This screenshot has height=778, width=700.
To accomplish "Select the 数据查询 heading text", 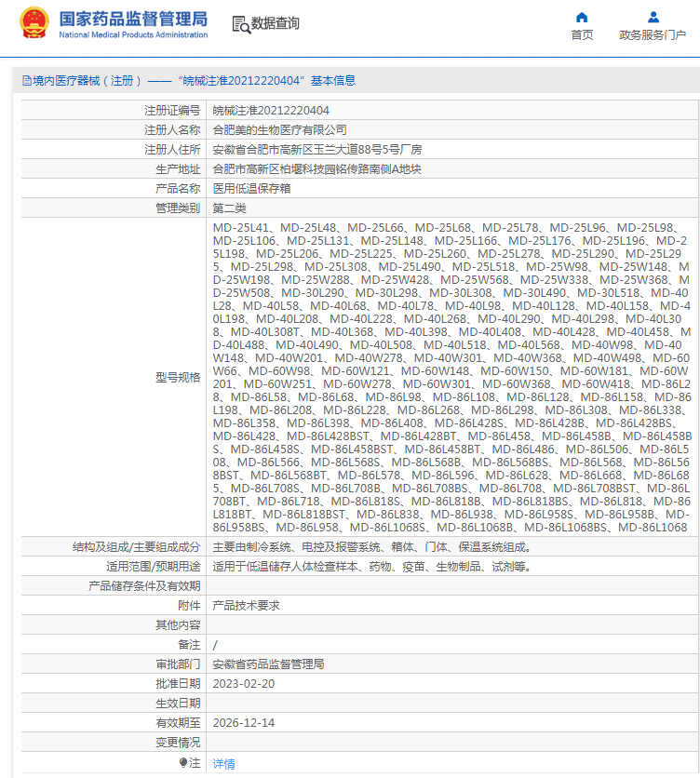I will 275,23.
